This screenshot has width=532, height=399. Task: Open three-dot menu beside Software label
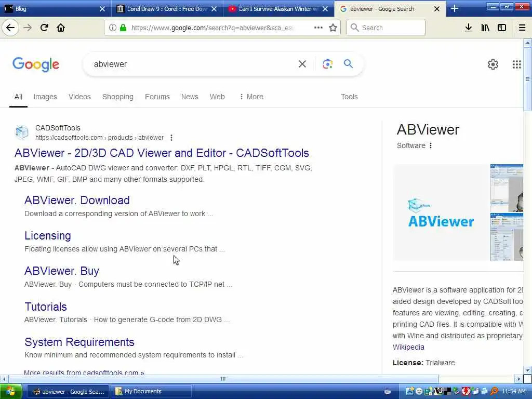click(431, 145)
